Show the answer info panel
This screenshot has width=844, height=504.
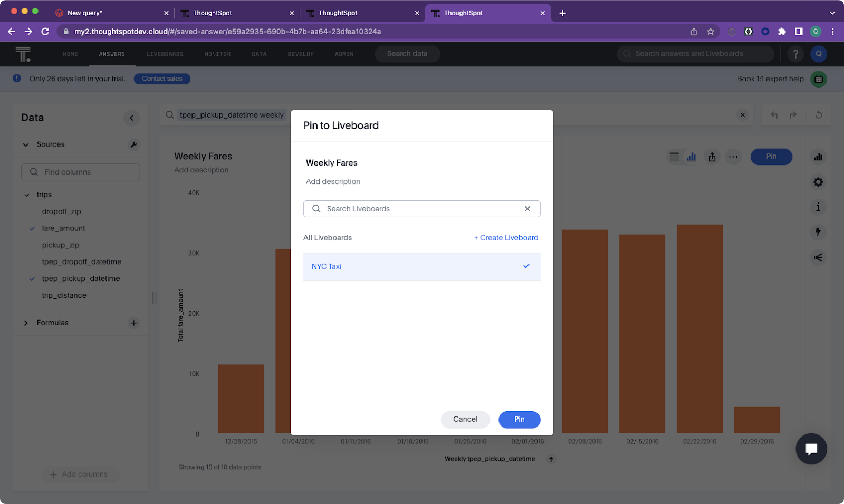coord(818,207)
